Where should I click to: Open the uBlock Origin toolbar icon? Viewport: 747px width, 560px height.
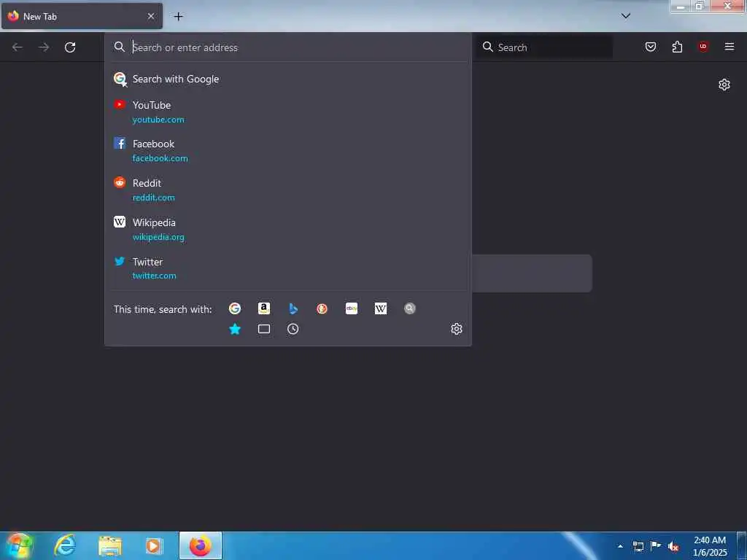click(x=703, y=47)
